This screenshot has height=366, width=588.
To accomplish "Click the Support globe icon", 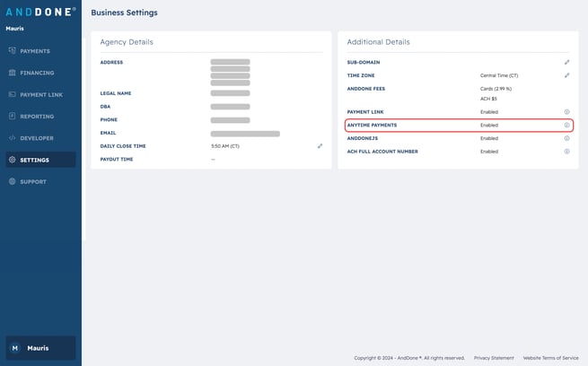I will pyautogui.click(x=12, y=181).
